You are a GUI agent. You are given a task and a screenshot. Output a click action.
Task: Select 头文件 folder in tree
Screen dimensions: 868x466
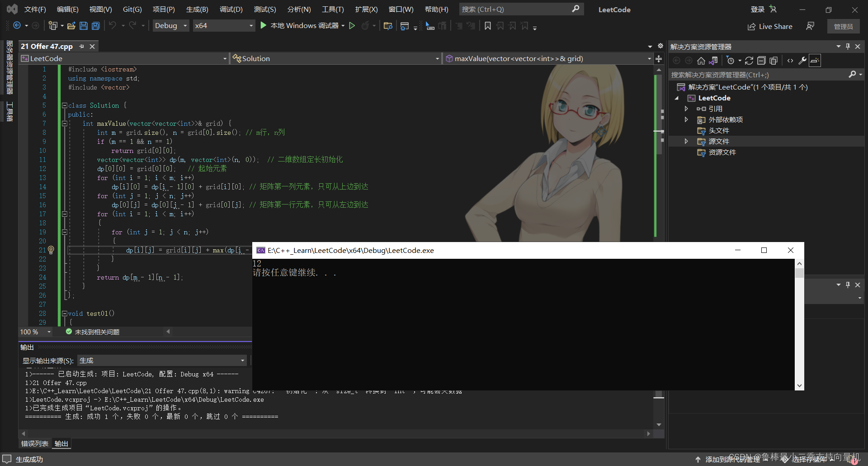[x=718, y=130]
